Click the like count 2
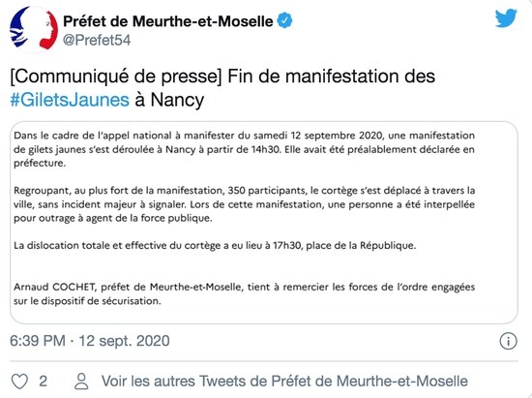 point(43,382)
